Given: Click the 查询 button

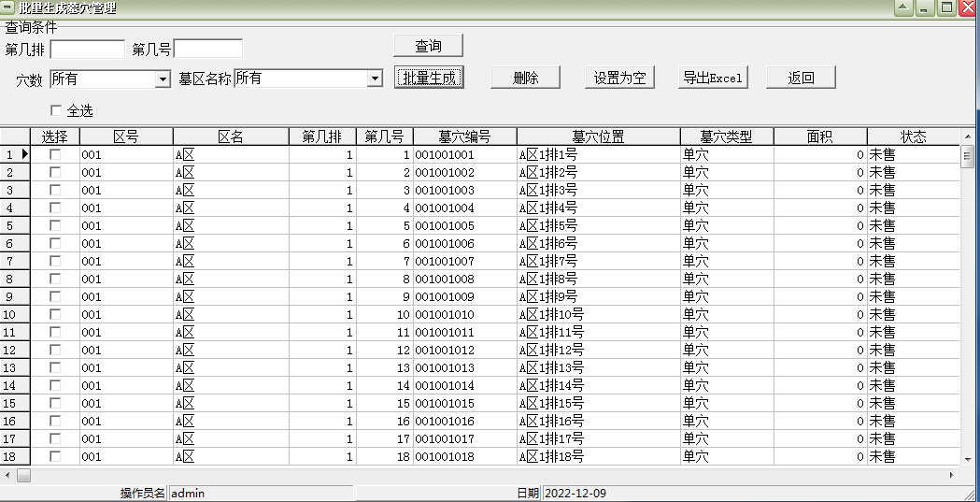Looking at the screenshot, I should coord(428,46).
